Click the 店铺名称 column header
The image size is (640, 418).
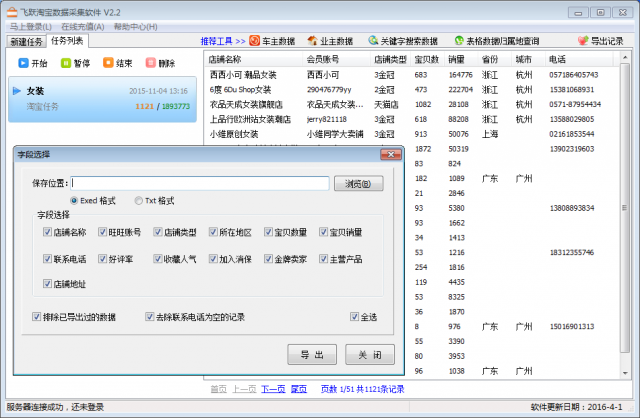click(x=253, y=59)
